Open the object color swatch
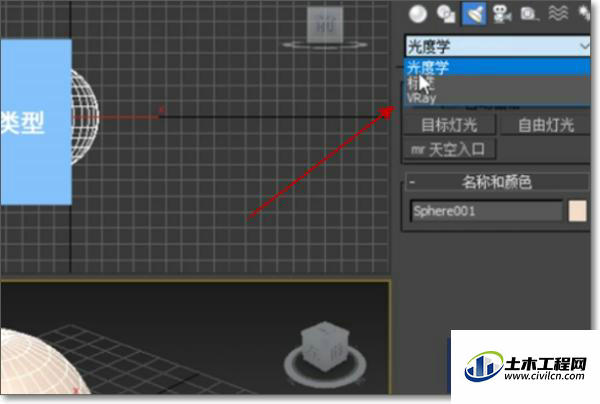 [577, 211]
